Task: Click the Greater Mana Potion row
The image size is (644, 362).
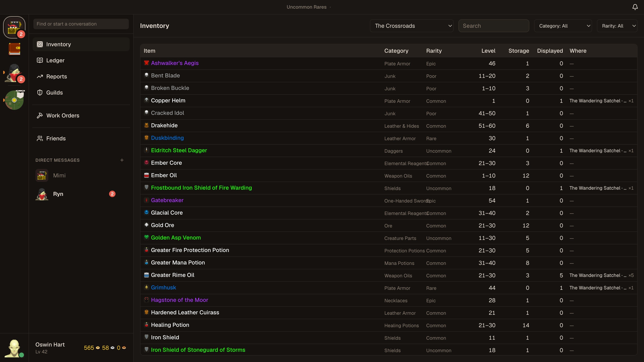Action: (x=388, y=263)
